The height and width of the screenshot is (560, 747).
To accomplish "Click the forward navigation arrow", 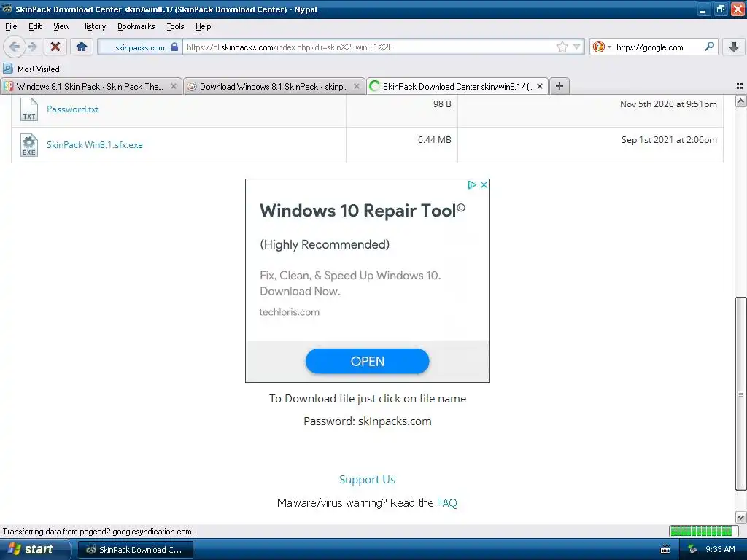I will click(x=32, y=47).
